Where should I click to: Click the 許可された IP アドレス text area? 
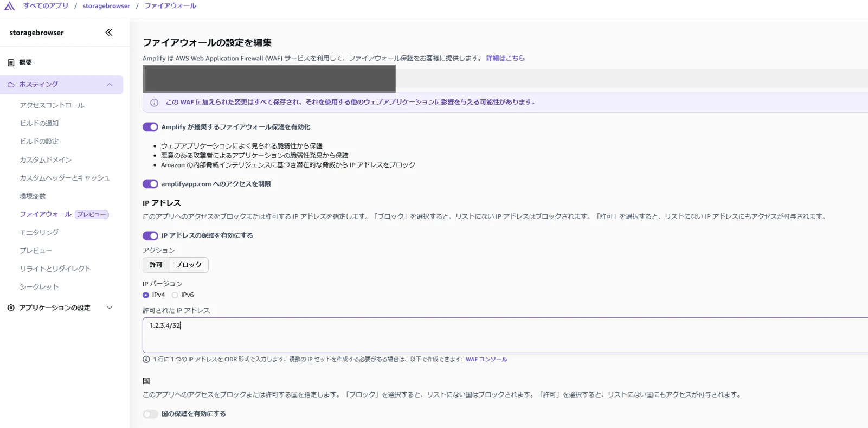(x=505, y=335)
